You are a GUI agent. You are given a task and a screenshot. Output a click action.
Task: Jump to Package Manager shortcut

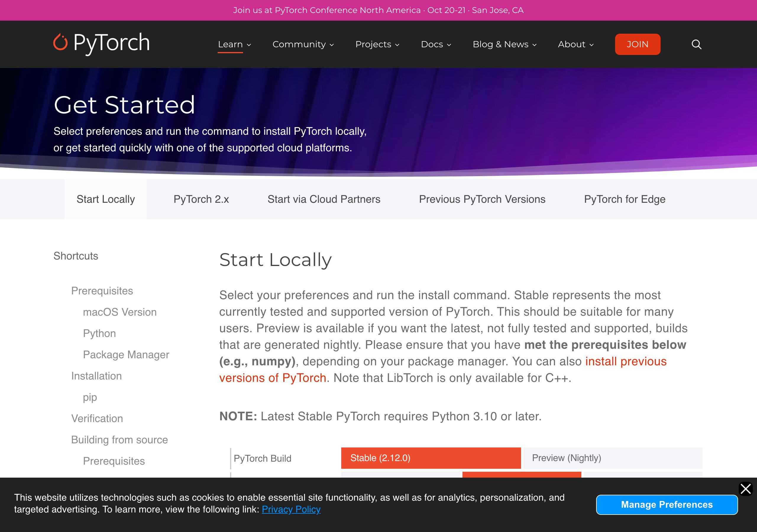pos(126,354)
